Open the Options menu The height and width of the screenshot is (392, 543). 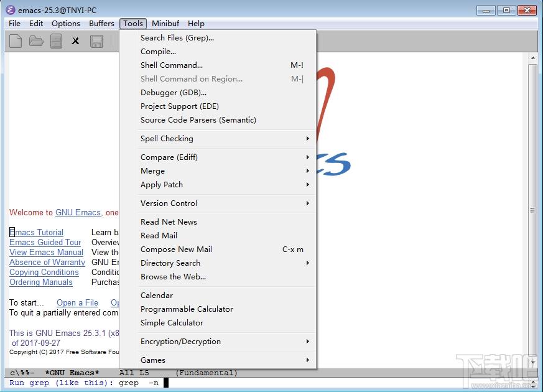click(x=66, y=24)
